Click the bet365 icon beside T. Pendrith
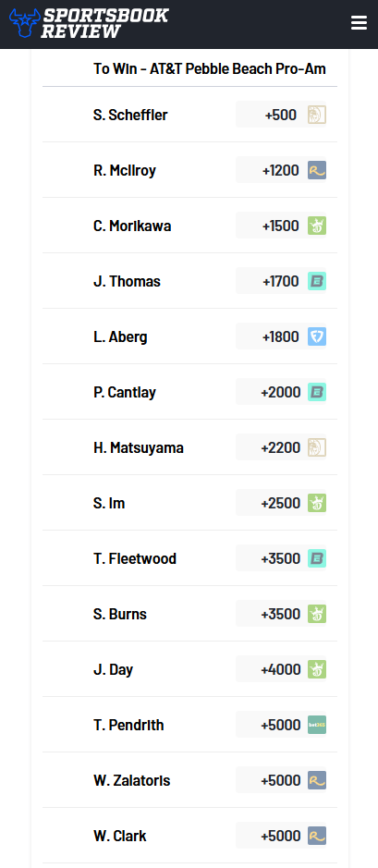This screenshot has height=868, width=378. 317,725
